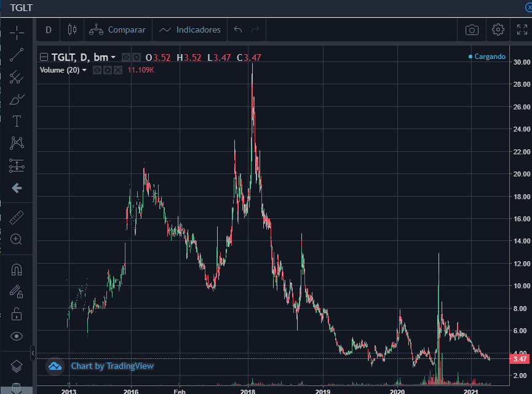Screen dimensions: 532x394
Task: Open the Indicadores menu
Action: [x=190, y=30]
